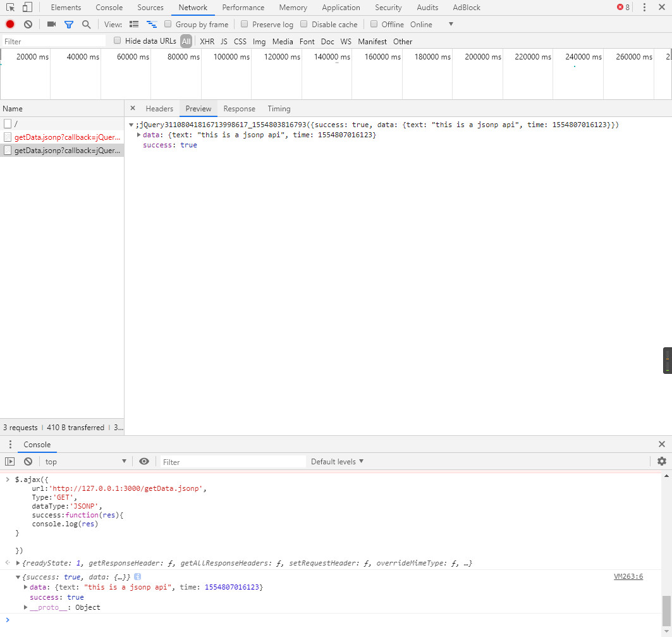This screenshot has height=637, width=672.
Task: Check the Disable cache checkbox
Action: [304, 24]
